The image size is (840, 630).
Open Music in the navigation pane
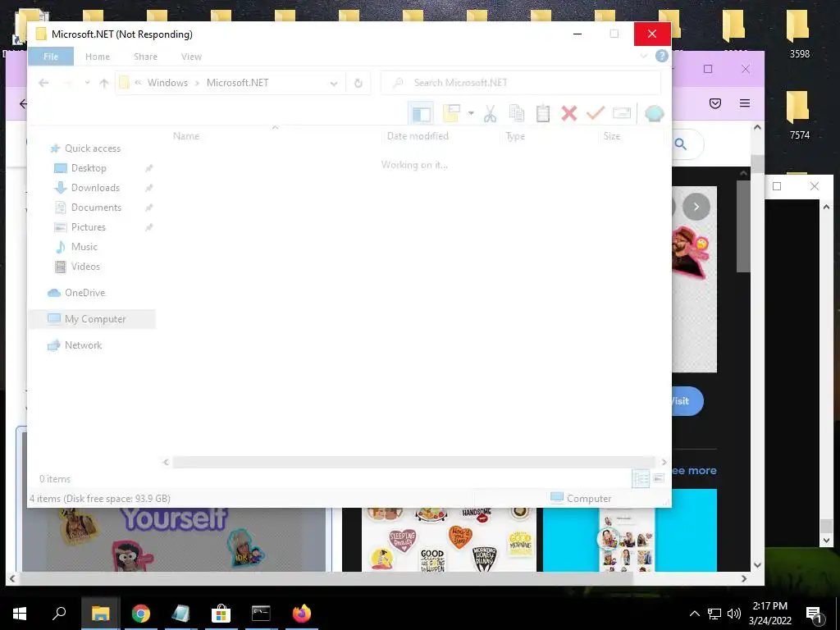tap(84, 247)
